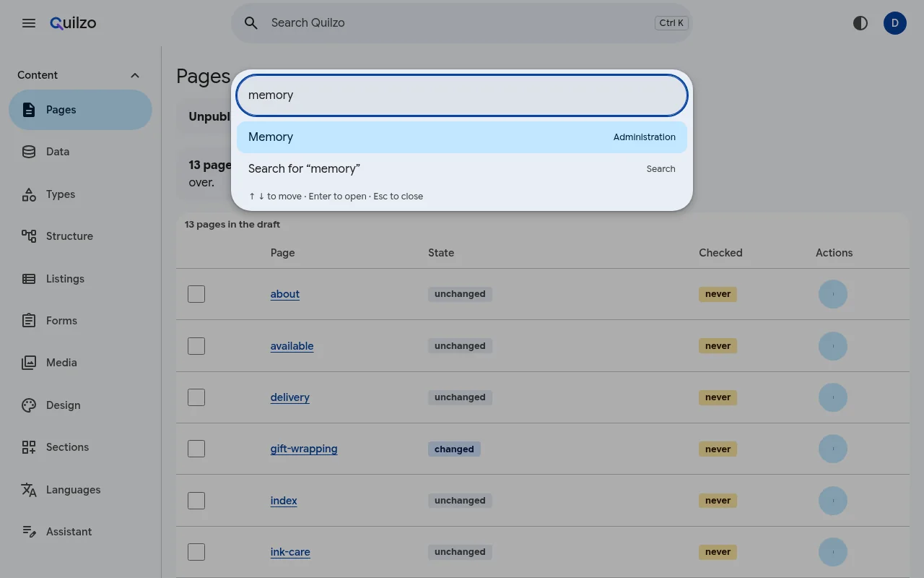Select Search for "memory" option
This screenshot has height=578, width=924.
pos(462,169)
